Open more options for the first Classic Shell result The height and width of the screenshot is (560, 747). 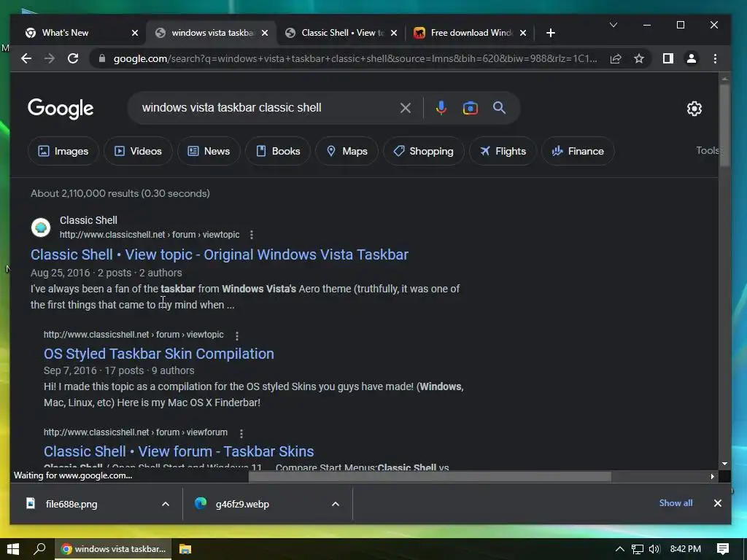(252, 235)
